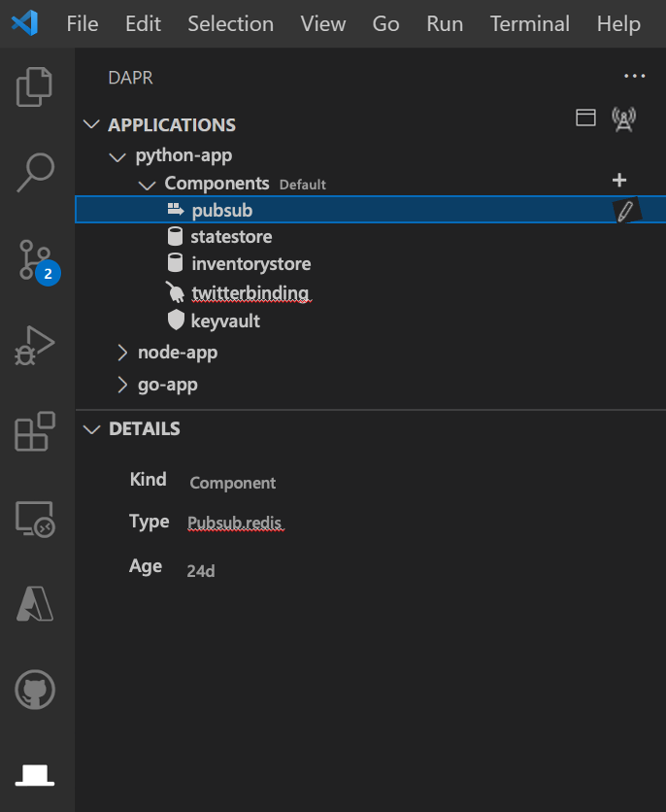Screen dimensions: 666x812
Task: Collapse the python-app node
Action: [118, 157]
